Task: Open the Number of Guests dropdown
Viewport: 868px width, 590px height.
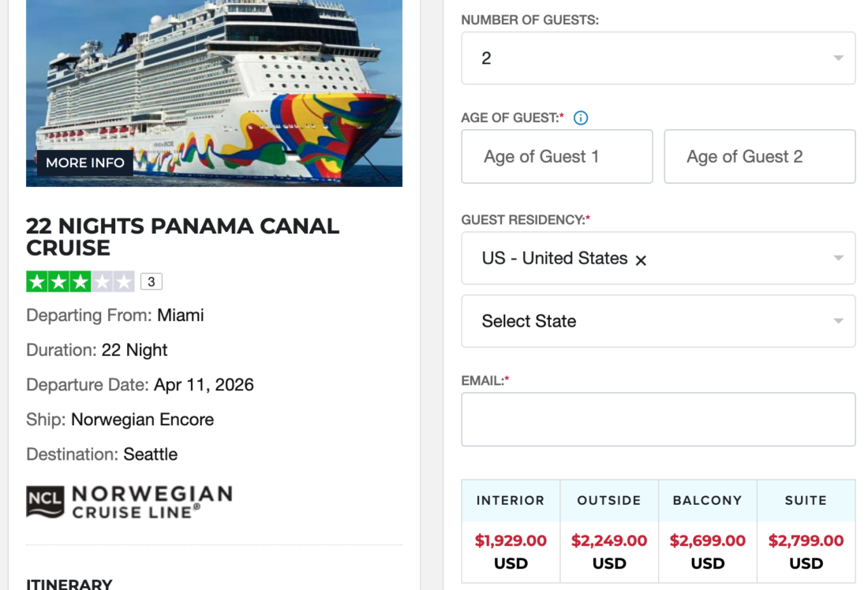Action: 658,58
